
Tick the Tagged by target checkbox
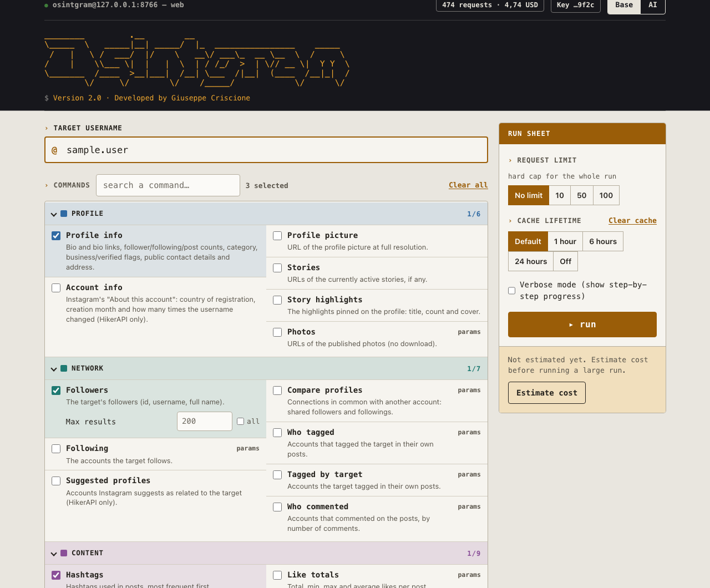pos(277,475)
